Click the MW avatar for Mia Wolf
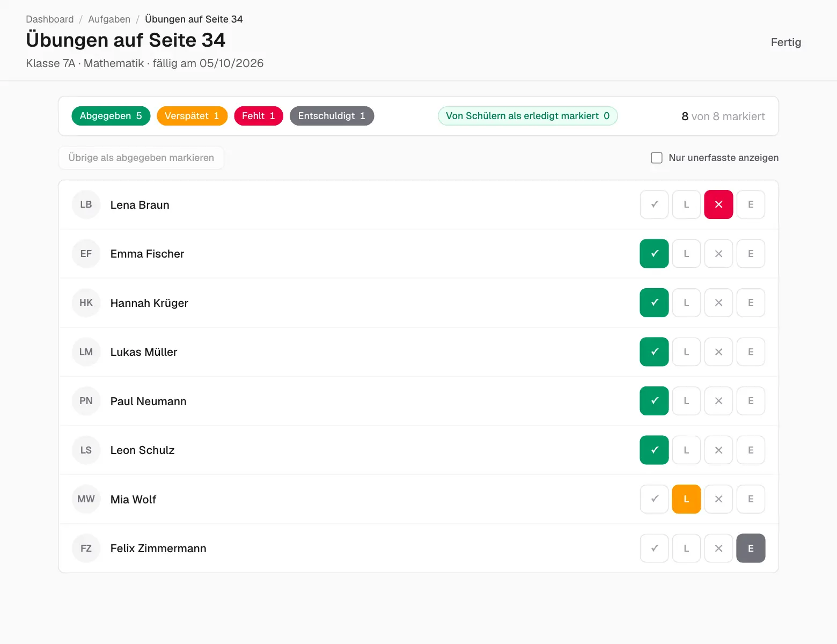Screen dimensions: 837x644 click(86, 499)
